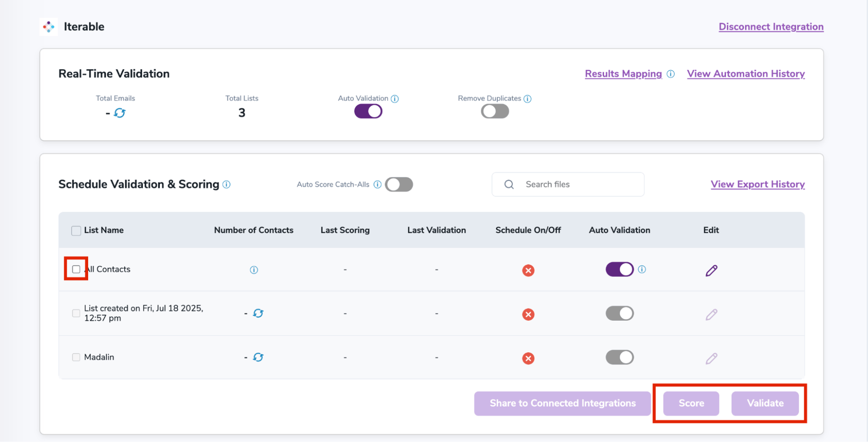Open Schedule Validation & Scoring info icon
The image size is (868, 442).
click(x=226, y=184)
